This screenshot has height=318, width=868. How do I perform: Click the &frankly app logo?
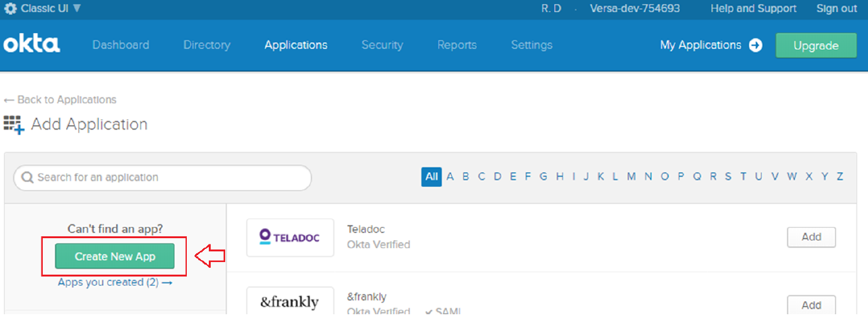click(x=290, y=302)
